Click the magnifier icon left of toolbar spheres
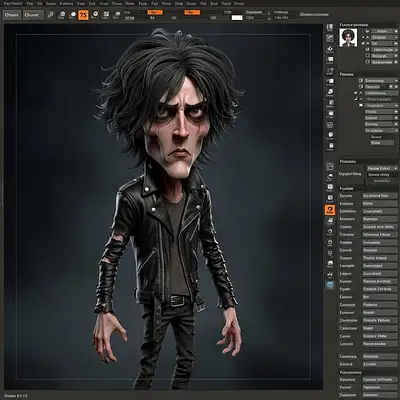The image size is (400, 400). [x=51, y=15]
